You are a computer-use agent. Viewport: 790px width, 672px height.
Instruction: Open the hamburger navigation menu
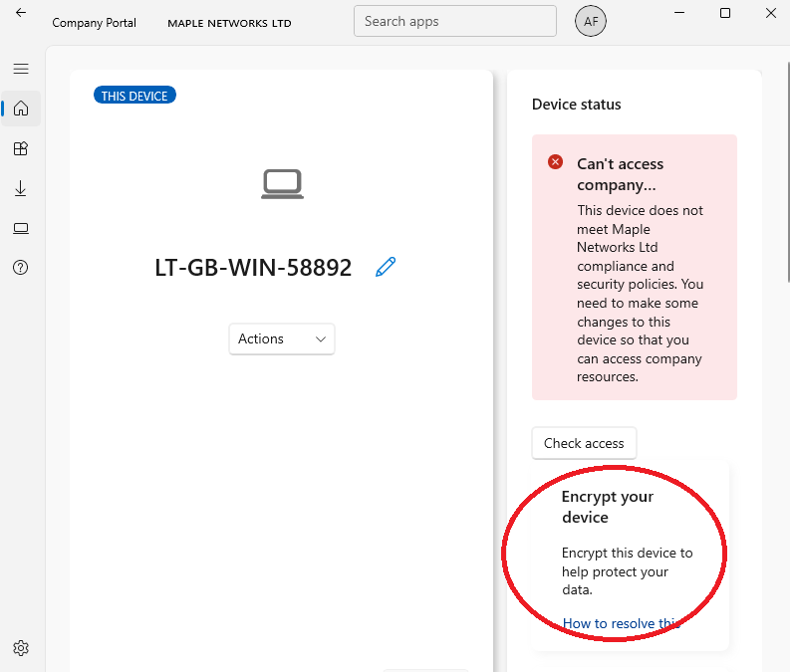point(21,69)
